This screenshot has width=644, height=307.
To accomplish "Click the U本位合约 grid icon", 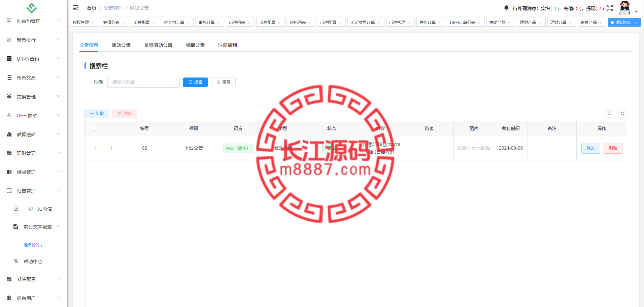I will click(9, 59).
